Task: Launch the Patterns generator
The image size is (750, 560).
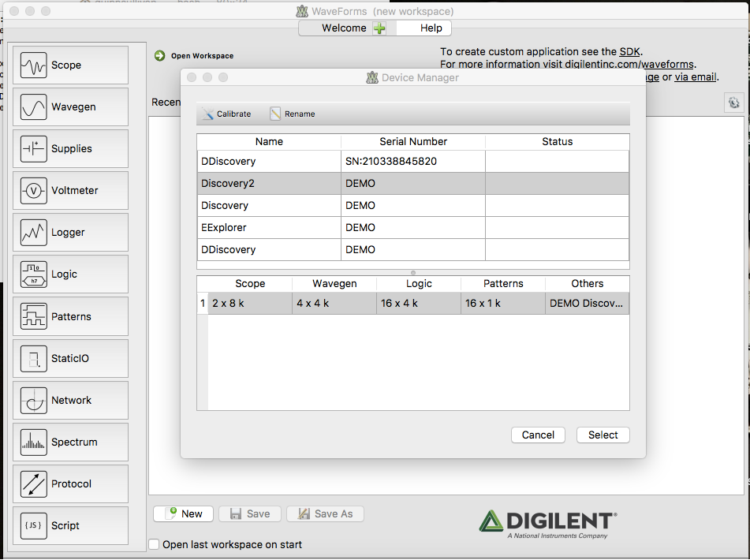Action: pyautogui.click(x=71, y=316)
